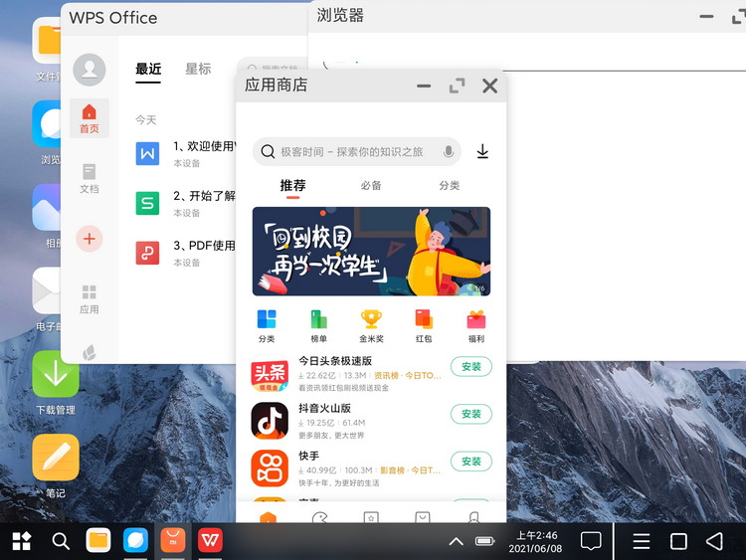Install 今日头条极速版
The height and width of the screenshot is (560, 746).
(471, 366)
